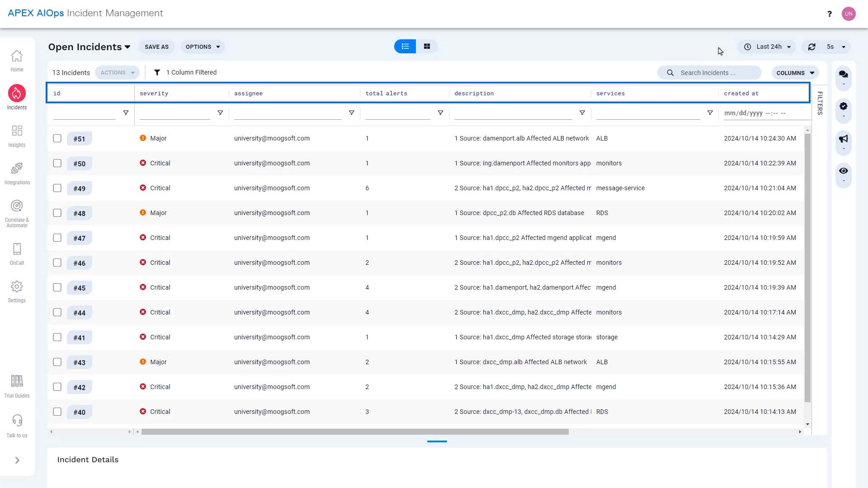Sort by the assignee column header

point(248,94)
